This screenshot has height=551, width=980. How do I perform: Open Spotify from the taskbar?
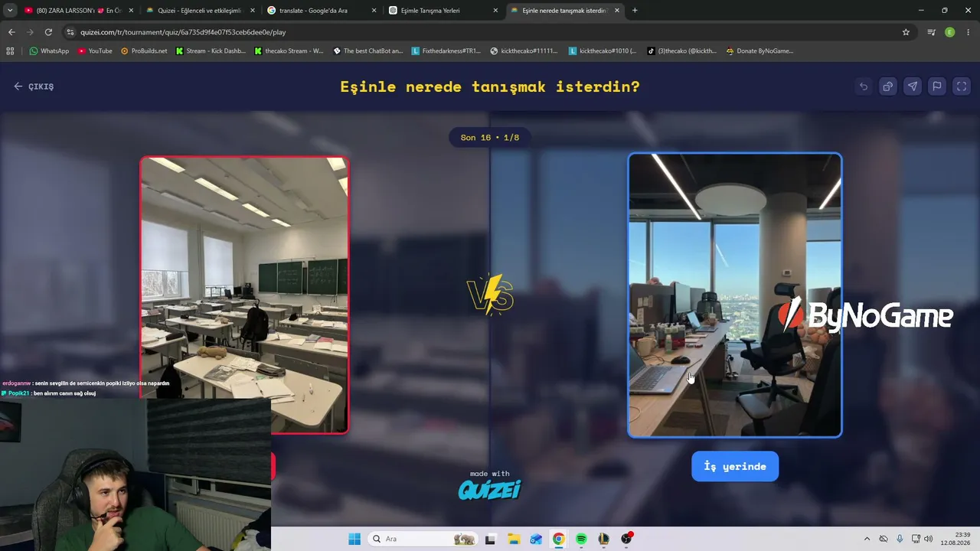click(581, 539)
